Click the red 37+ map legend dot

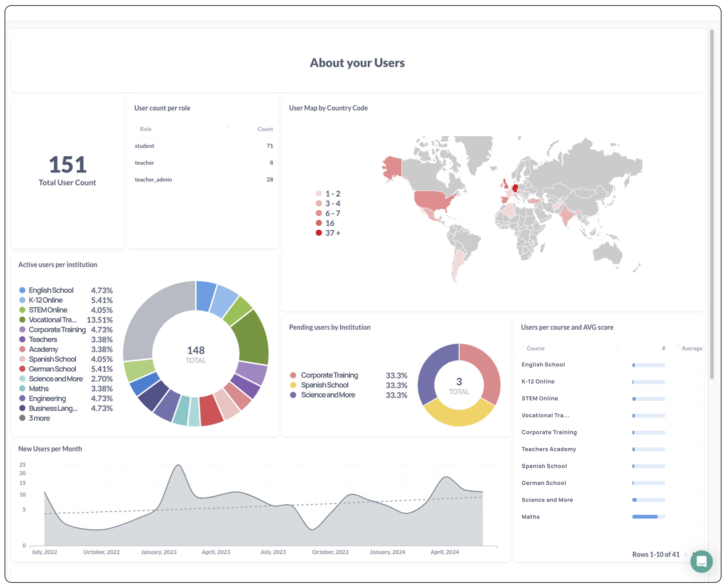coord(319,233)
